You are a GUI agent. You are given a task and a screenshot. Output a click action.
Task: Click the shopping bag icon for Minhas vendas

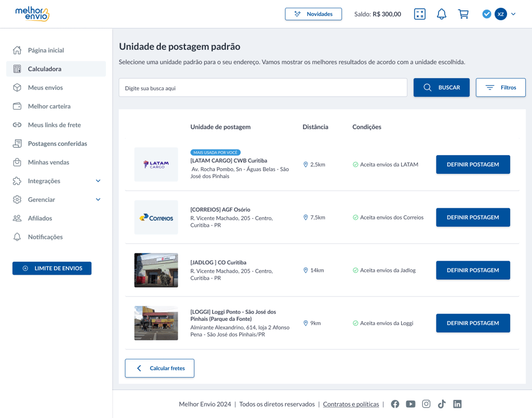(17, 162)
